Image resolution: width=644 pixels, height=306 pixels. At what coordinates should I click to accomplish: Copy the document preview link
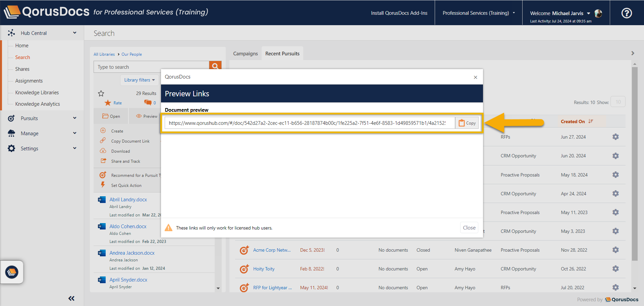(x=467, y=123)
